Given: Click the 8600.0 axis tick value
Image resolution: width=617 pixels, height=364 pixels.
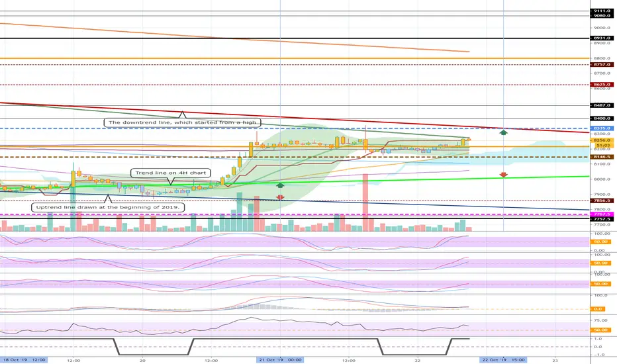Looking at the screenshot, I should point(602,89).
